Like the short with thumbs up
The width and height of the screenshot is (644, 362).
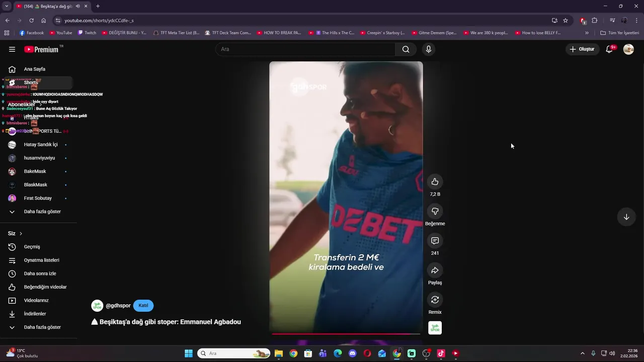point(435,182)
